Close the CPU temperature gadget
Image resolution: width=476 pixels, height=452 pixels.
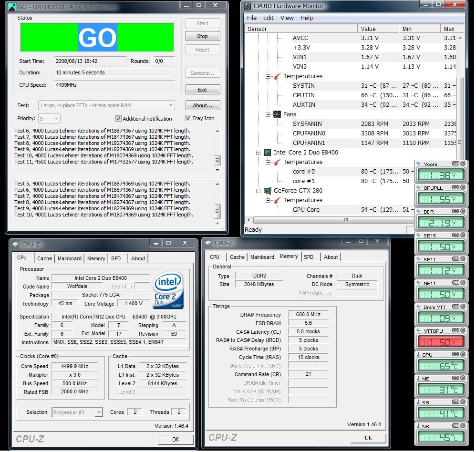pyautogui.click(x=463, y=355)
